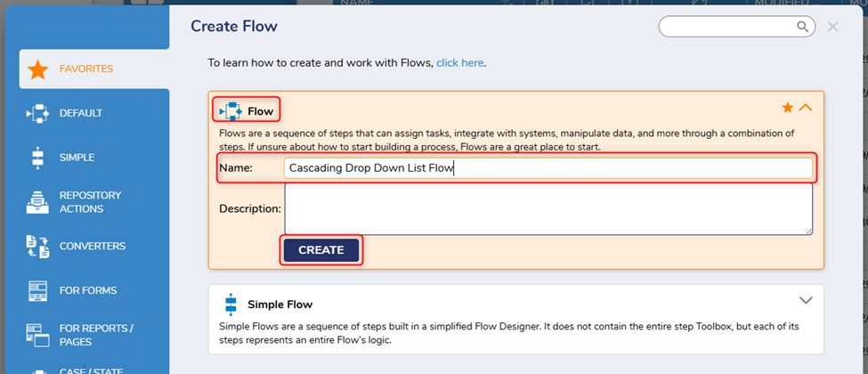Image resolution: width=868 pixels, height=374 pixels.
Task: Close the Create Flow dialog
Action: tap(832, 27)
